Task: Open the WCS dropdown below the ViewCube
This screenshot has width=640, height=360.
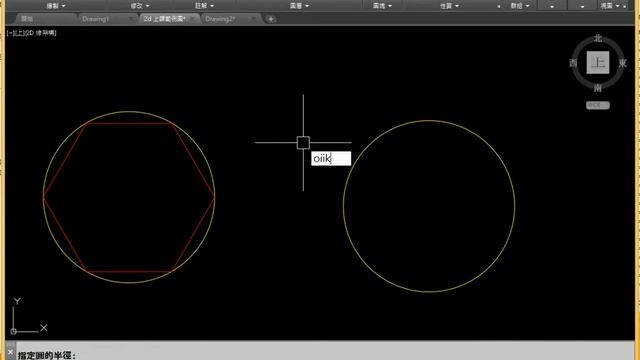Action: tap(598, 105)
